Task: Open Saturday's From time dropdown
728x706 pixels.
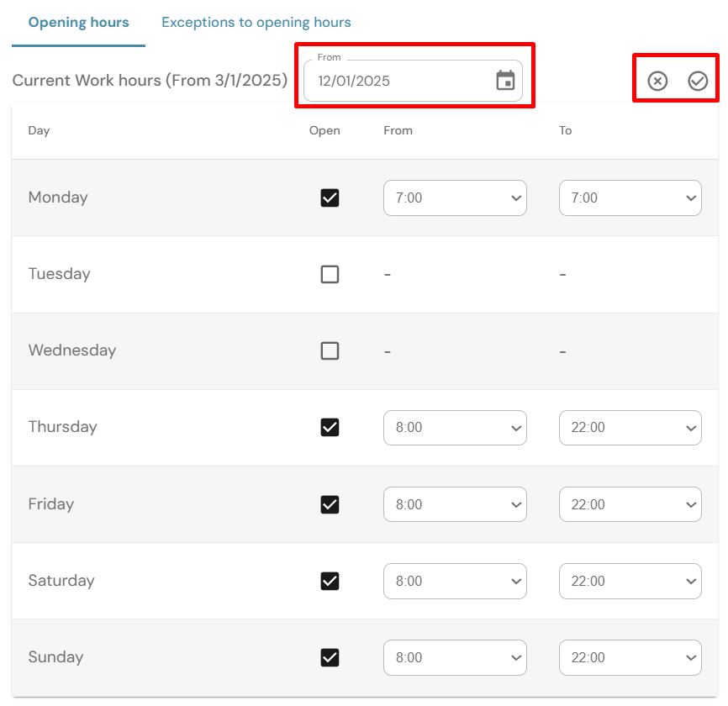Action: (455, 581)
